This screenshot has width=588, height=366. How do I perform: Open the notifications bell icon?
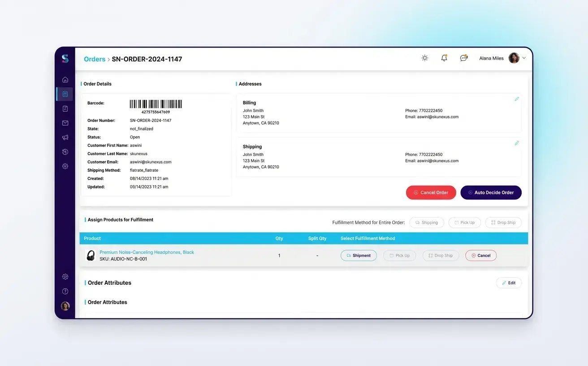444,58
